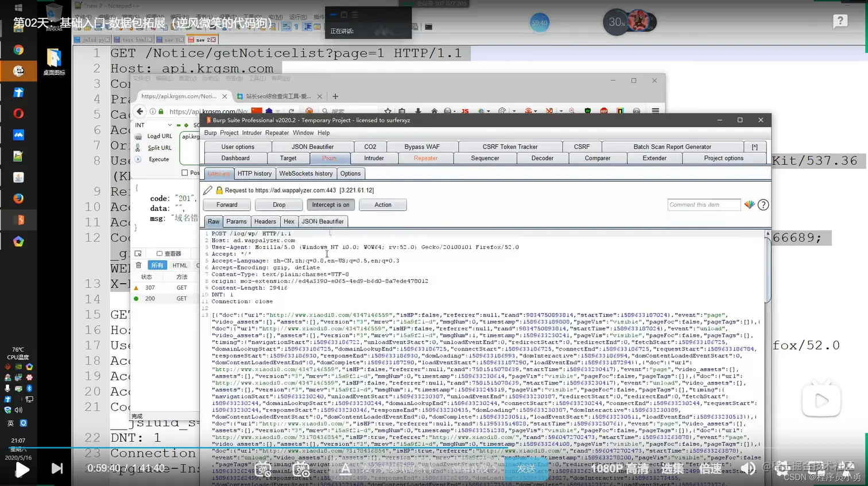Image resolution: width=868 pixels, height=486 pixels.
Task: Select the 站长seo综合查询工具 Firefox tab
Action: [278, 97]
